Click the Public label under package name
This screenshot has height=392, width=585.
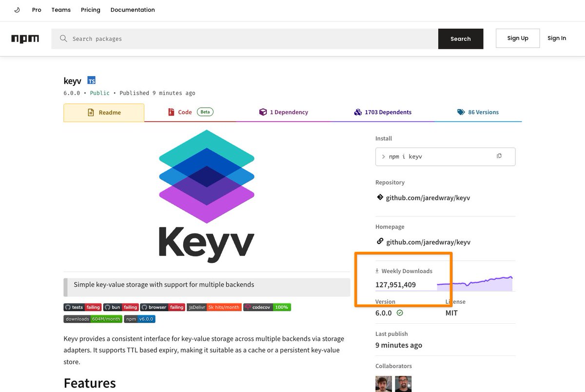tap(100, 93)
